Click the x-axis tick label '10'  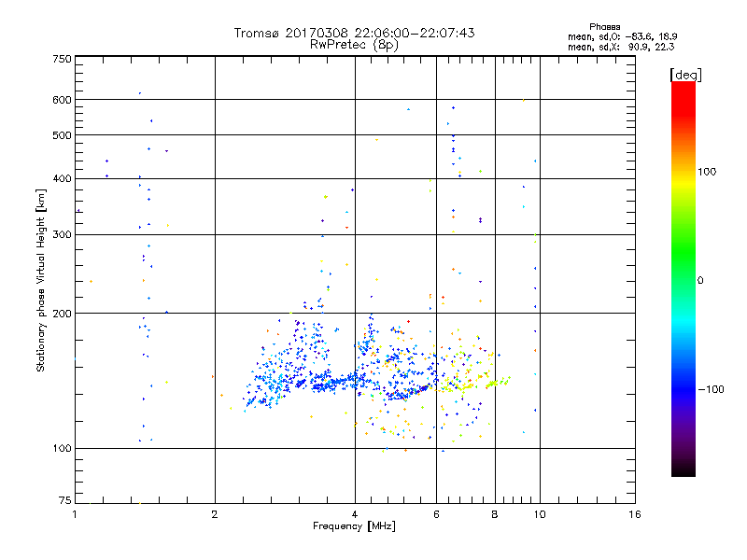click(540, 514)
